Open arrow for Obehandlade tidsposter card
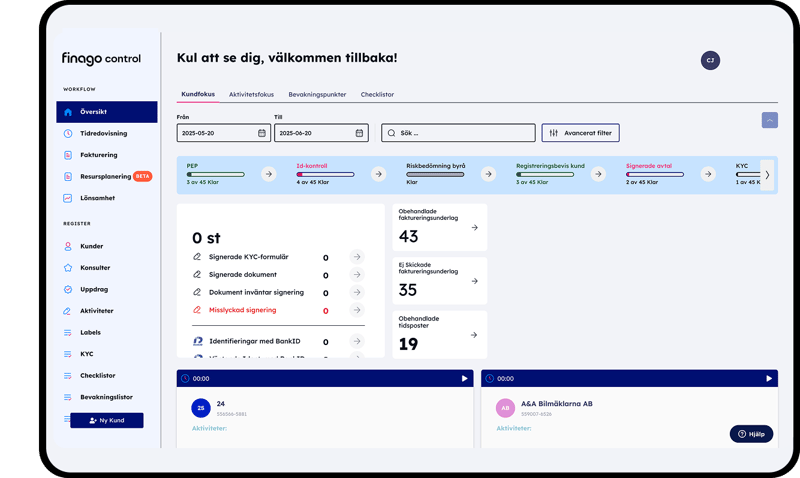The height and width of the screenshot is (478, 800). (474, 335)
